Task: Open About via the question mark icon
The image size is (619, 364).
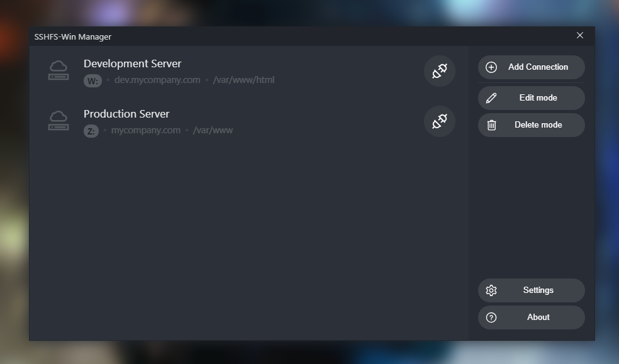Action: tap(491, 317)
